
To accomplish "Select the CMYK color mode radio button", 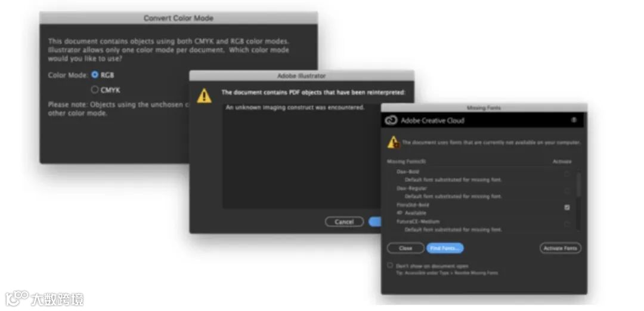I will pyautogui.click(x=95, y=90).
